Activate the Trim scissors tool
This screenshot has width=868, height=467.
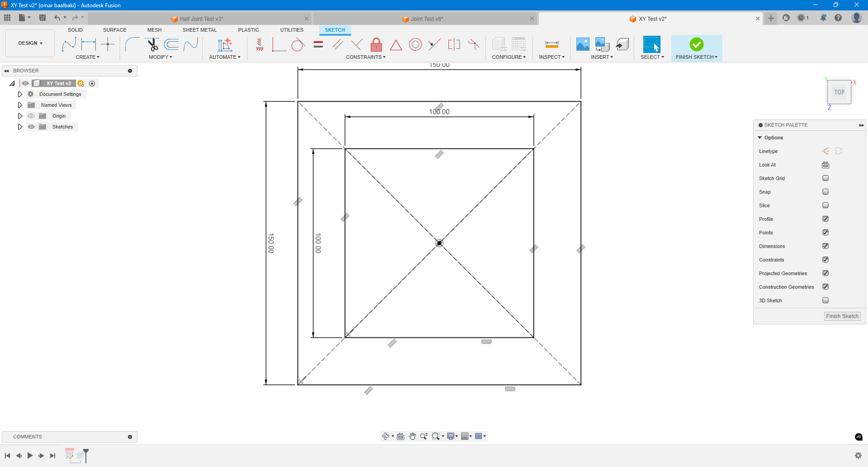(152, 44)
